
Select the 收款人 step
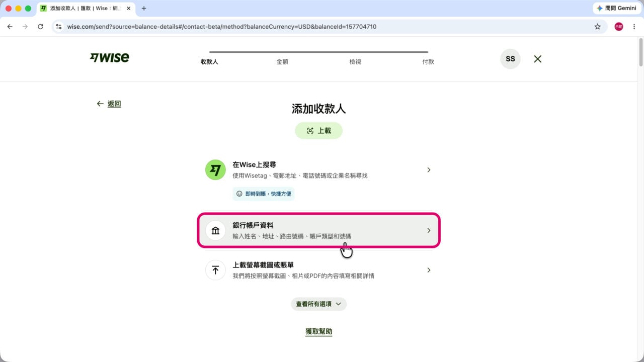coord(209,62)
